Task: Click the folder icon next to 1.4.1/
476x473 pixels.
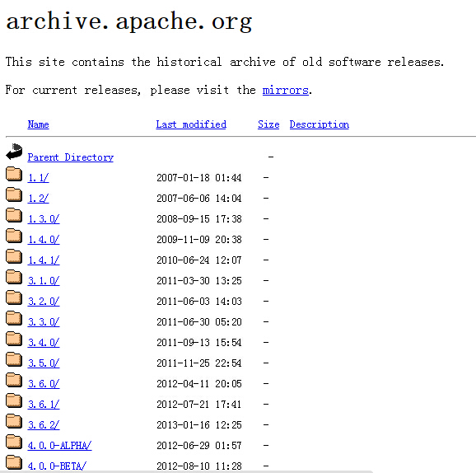Action: click(14, 256)
